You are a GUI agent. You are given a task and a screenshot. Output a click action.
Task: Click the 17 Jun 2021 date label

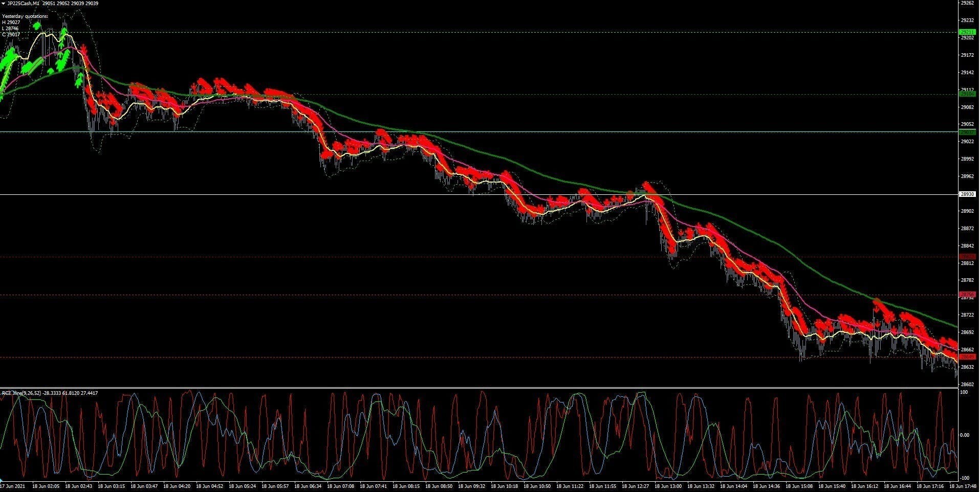tap(12, 486)
